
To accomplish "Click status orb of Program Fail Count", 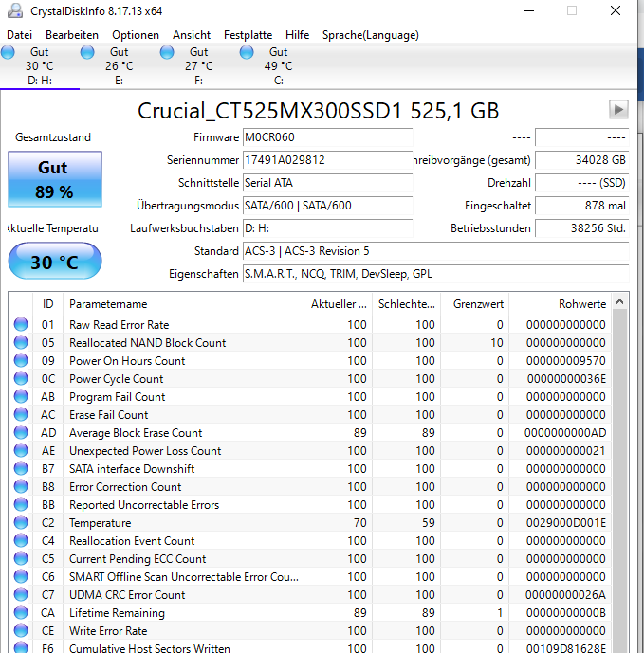I will click(x=21, y=396).
